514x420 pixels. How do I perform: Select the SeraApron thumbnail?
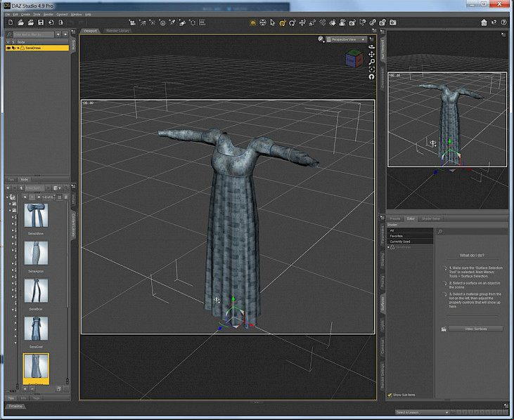click(36, 253)
